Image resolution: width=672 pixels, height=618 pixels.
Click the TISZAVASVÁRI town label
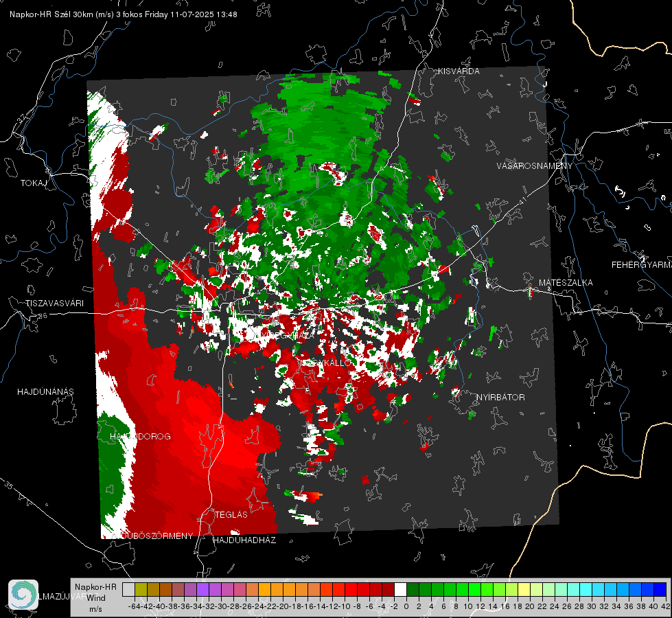54,304
